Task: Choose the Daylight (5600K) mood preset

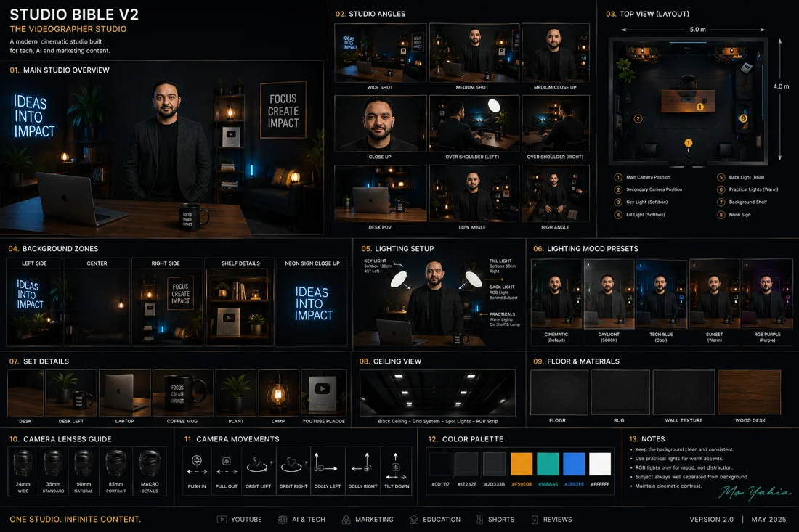Action: point(609,294)
